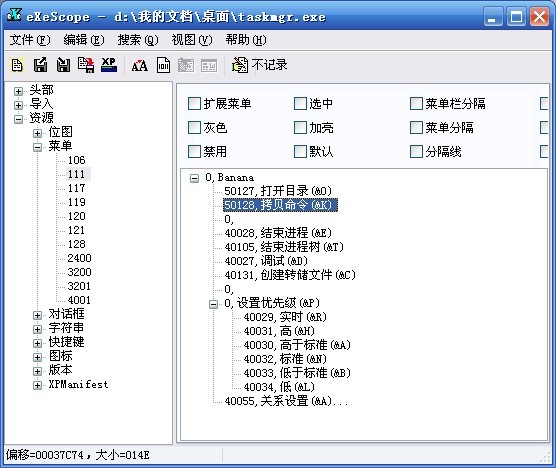Screen dimensions: 556x468
Task: Click the logging notepad icon beside 不记录
Action: pyautogui.click(x=240, y=65)
